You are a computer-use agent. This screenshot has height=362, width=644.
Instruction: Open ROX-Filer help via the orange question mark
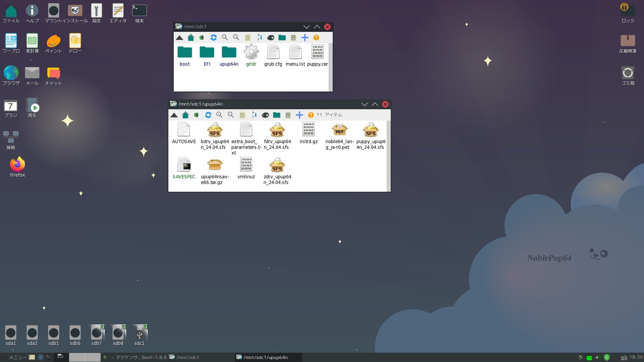[310, 115]
